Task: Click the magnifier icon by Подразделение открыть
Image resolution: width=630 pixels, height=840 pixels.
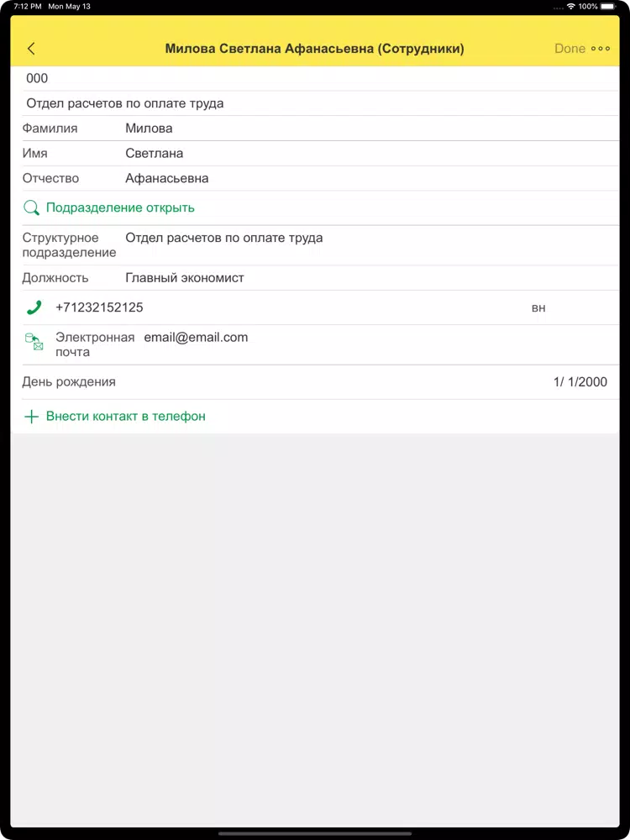Action: tap(32, 207)
